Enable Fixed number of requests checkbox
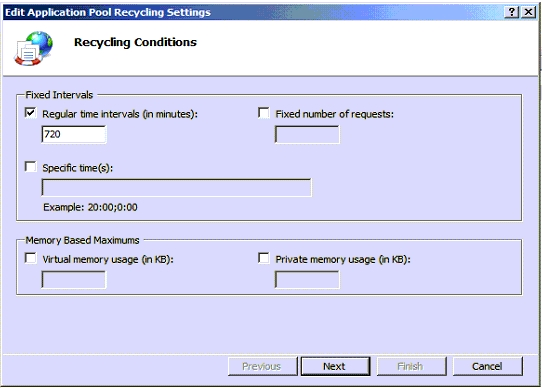The width and height of the screenshot is (542, 388). tap(264, 113)
